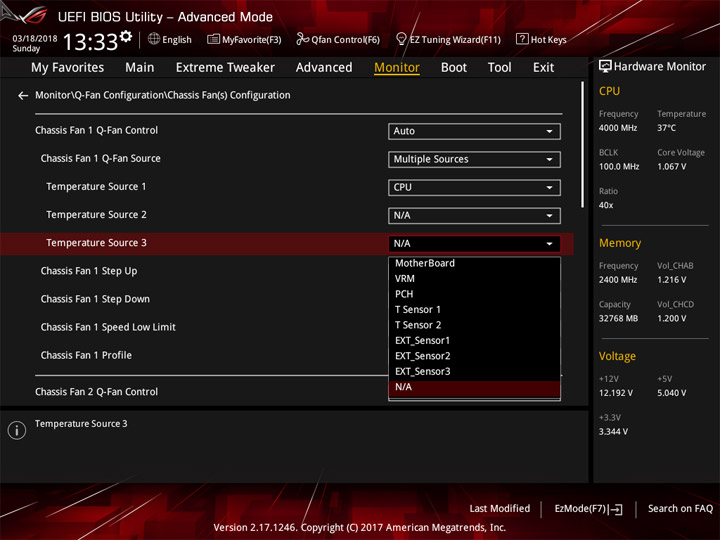The height and width of the screenshot is (540, 720).
Task: Click the info icon in help area
Action: pyautogui.click(x=17, y=430)
